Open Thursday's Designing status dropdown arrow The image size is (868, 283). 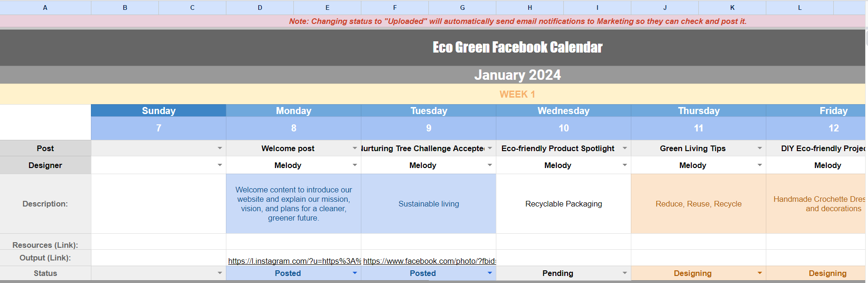click(x=760, y=273)
